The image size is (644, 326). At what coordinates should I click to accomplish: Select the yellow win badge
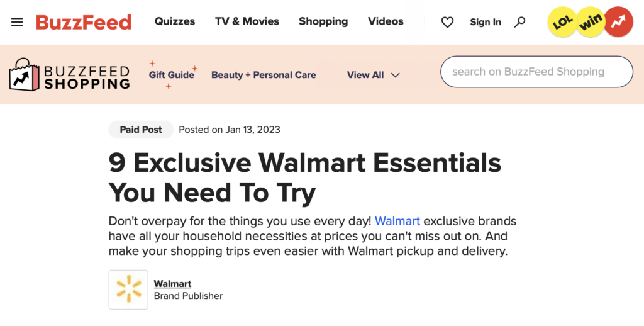pyautogui.click(x=591, y=22)
